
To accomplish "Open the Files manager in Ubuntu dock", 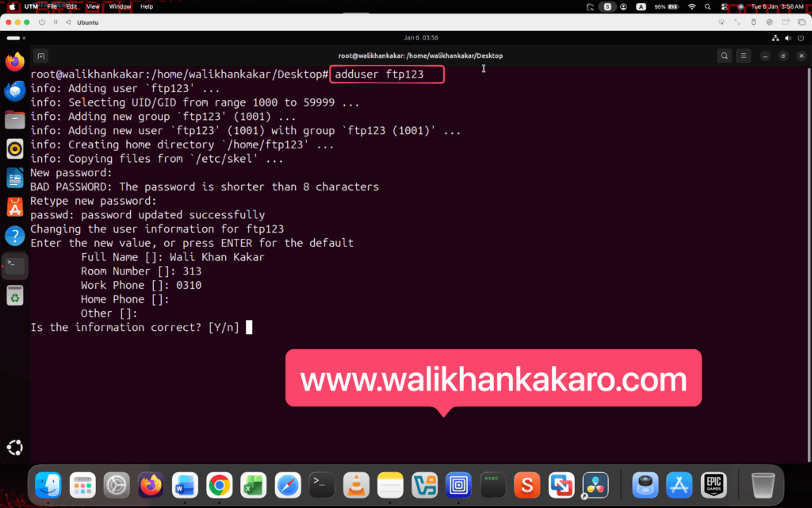I will click(14, 120).
